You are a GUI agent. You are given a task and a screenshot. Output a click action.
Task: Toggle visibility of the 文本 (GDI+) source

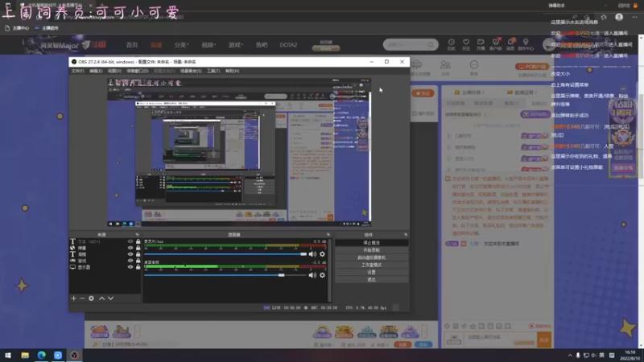130,242
